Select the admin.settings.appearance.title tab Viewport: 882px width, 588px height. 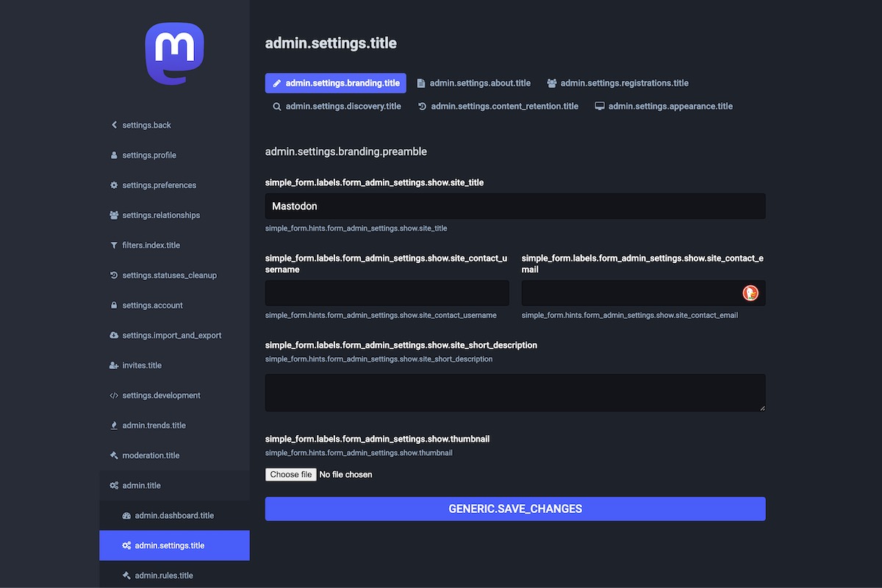664,107
